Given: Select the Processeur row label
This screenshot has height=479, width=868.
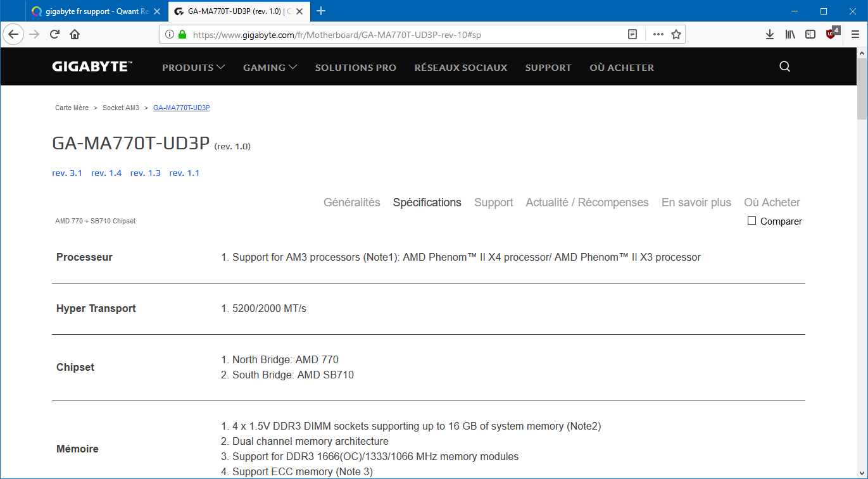Looking at the screenshot, I should (84, 257).
